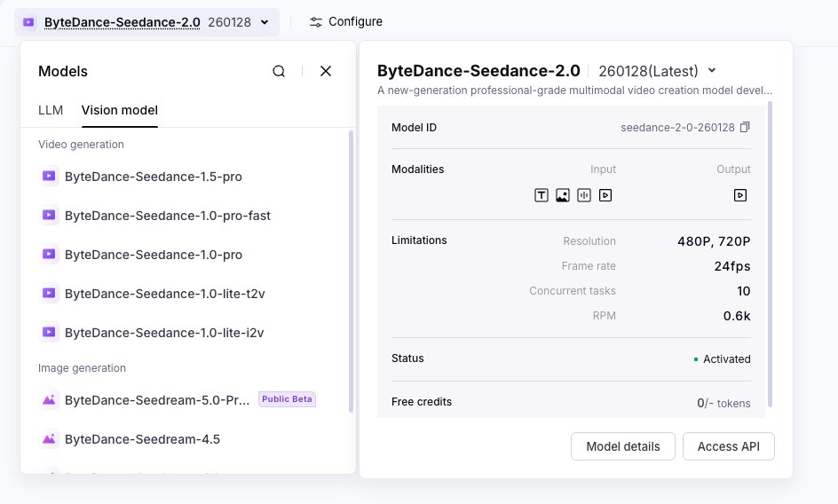Image resolution: width=838 pixels, height=504 pixels.
Task: Click the Configure sliders icon
Action: [x=316, y=22]
